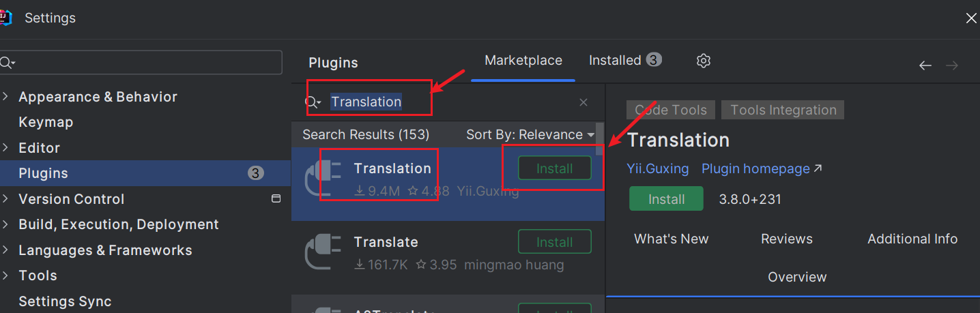Image resolution: width=980 pixels, height=313 pixels.
Task: Click the 3.95 star rating
Action: (x=436, y=265)
